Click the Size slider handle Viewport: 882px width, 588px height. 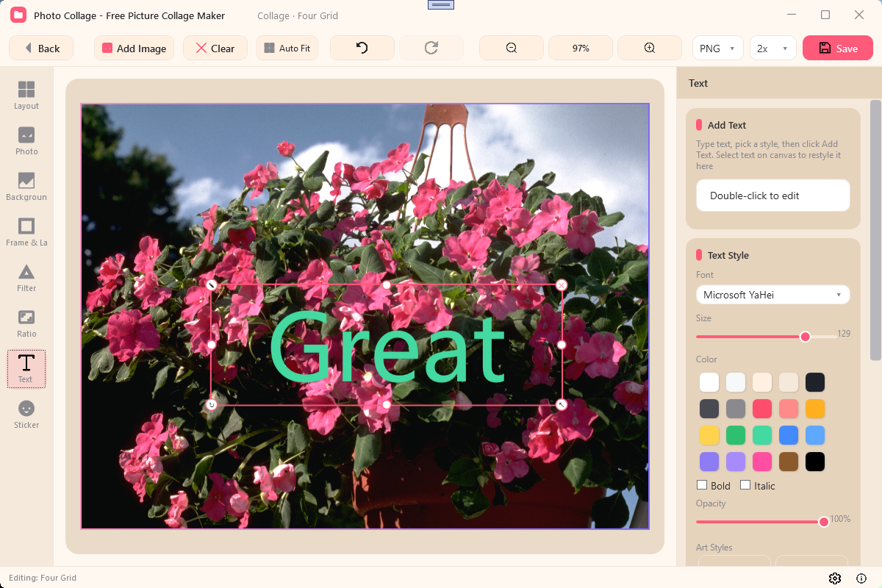pyautogui.click(x=805, y=337)
